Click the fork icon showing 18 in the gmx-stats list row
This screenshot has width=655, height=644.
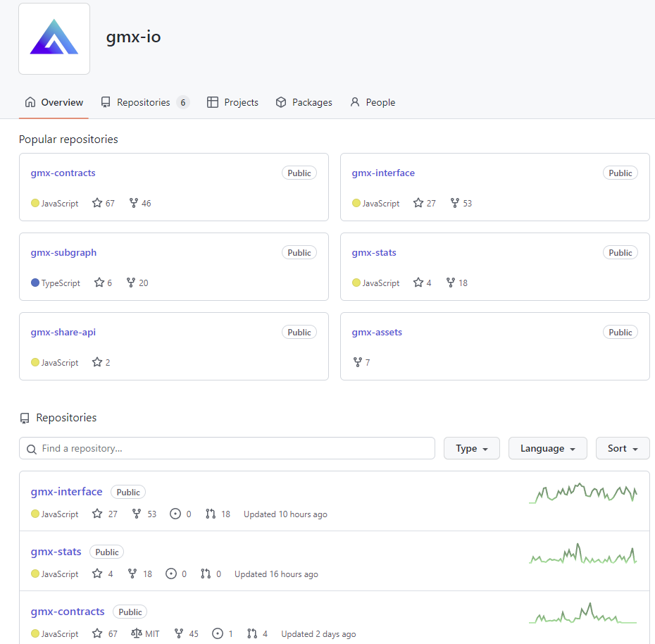132,574
